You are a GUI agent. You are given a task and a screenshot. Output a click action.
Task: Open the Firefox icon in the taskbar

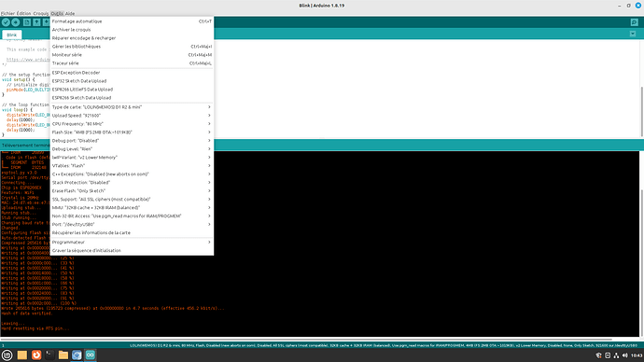(36, 355)
